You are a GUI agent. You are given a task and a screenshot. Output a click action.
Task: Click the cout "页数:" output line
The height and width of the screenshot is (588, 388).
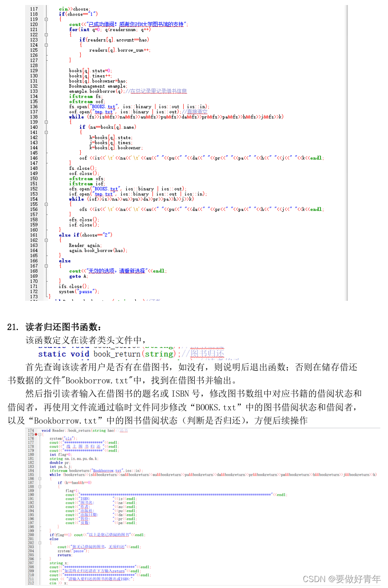(101, 523)
